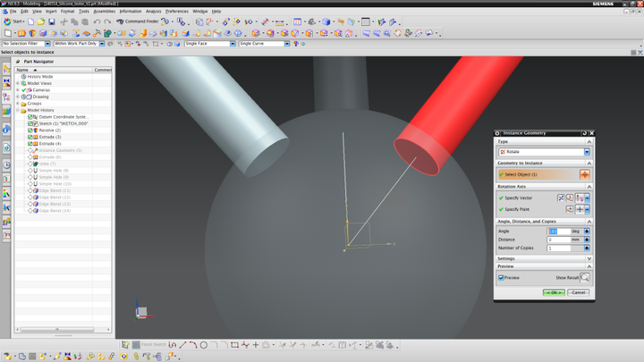Open the Specify Vector method dropdown arrow

588,198
